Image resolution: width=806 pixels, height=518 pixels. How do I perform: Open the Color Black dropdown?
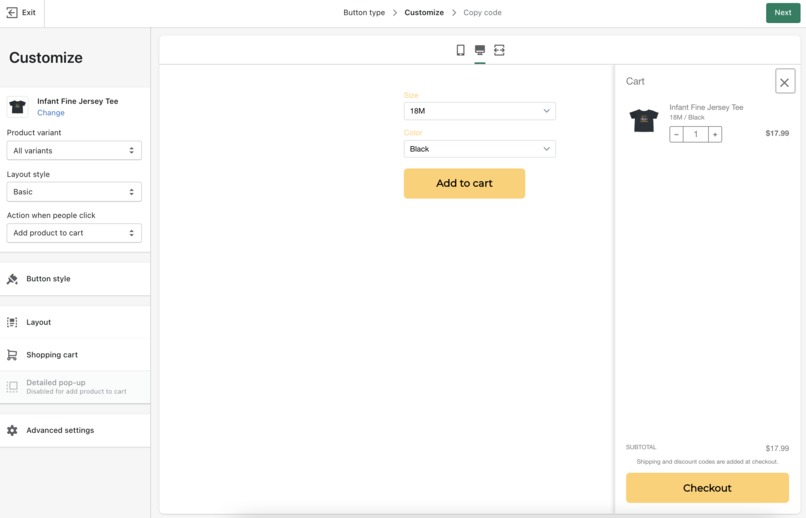point(480,149)
